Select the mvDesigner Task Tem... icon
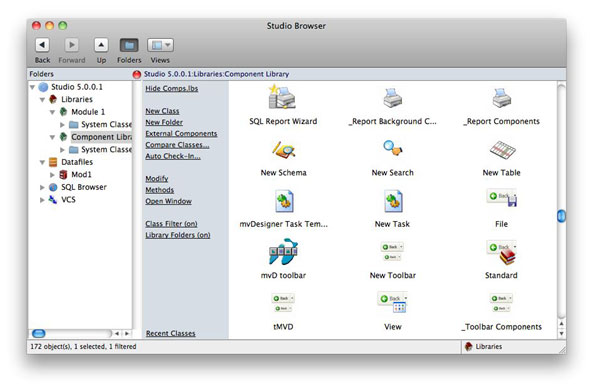Screen dimensions: 590x384 [284, 201]
